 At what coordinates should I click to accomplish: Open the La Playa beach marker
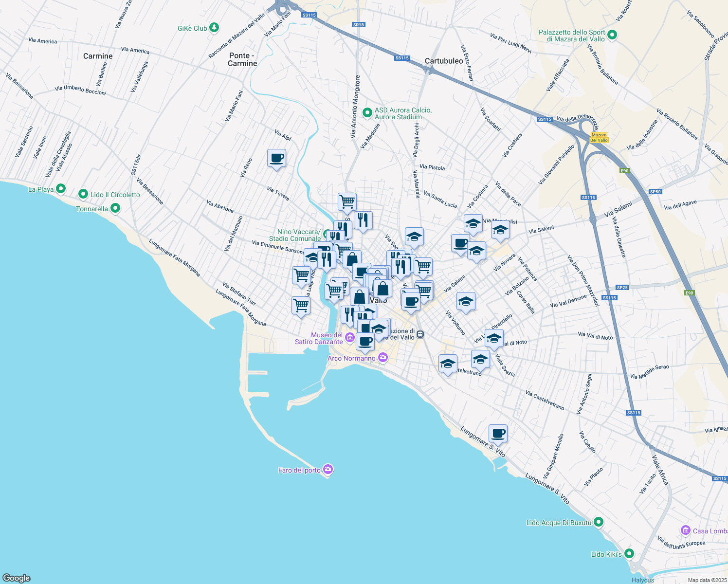pos(61,188)
